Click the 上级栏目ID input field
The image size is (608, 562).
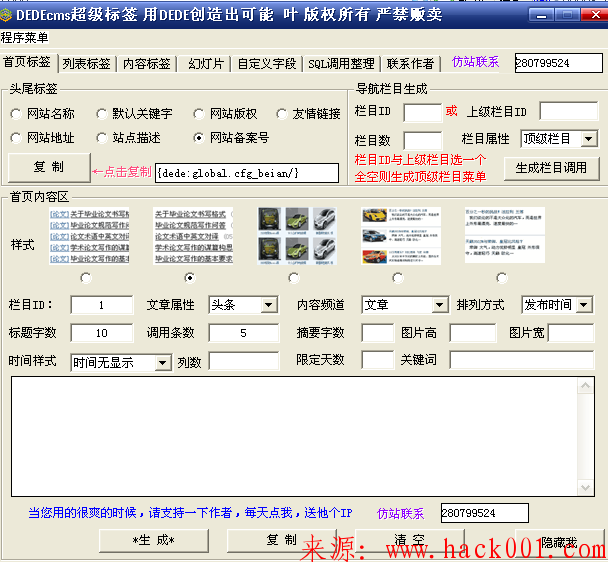[569, 111]
